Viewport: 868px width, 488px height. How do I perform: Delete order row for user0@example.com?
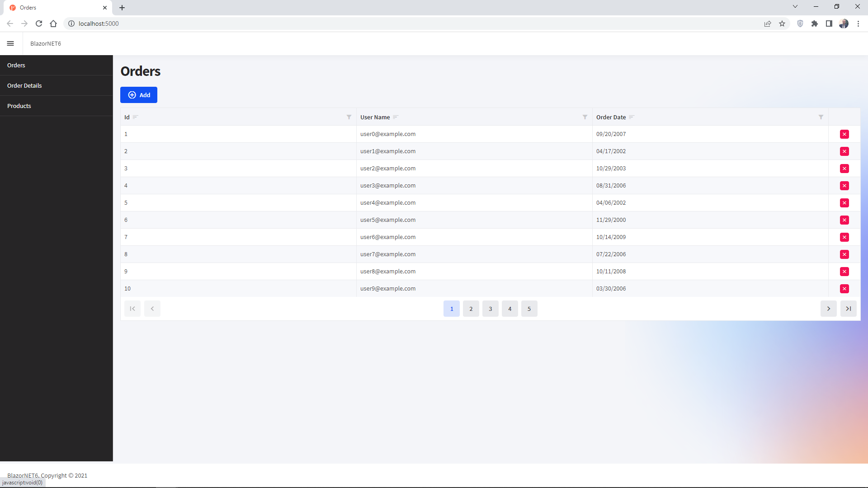coord(844,134)
